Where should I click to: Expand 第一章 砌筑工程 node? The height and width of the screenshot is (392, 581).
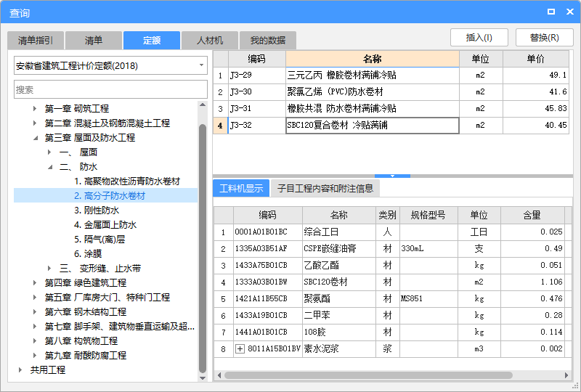[34, 109]
